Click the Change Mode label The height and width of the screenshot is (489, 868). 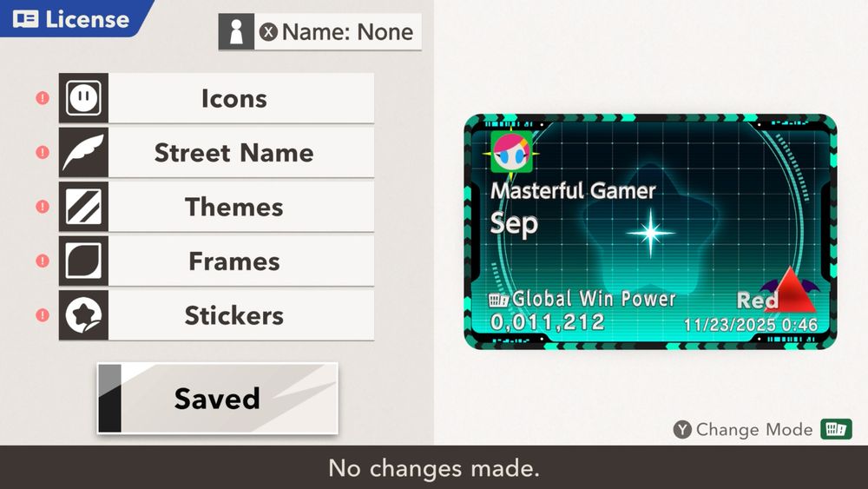754,429
